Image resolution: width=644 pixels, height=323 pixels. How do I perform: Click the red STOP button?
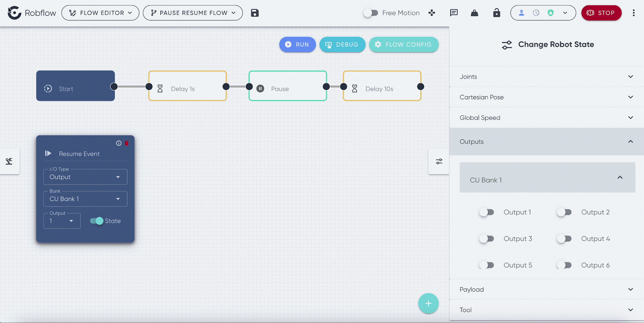coord(601,13)
